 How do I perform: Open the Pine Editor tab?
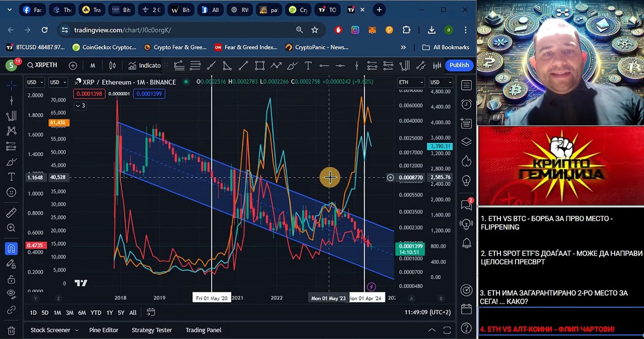[x=104, y=330]
